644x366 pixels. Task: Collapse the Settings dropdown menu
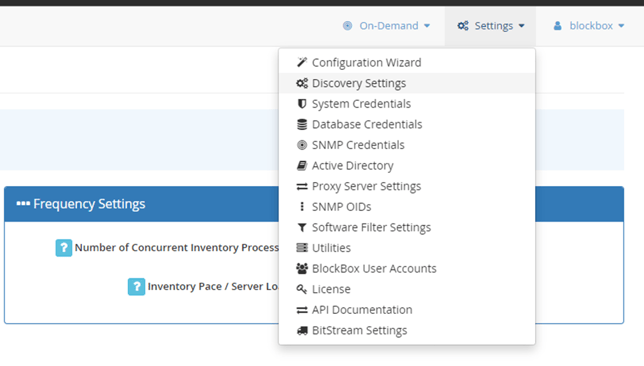pyautogui.click(x=490, y=26)
